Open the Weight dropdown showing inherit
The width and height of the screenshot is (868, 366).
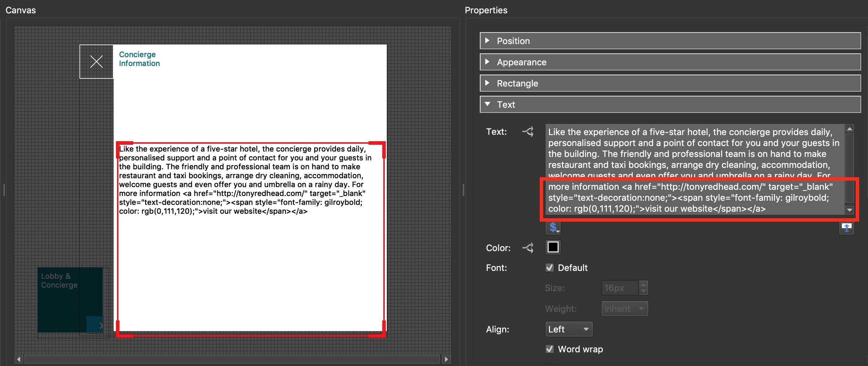(625, 309)
